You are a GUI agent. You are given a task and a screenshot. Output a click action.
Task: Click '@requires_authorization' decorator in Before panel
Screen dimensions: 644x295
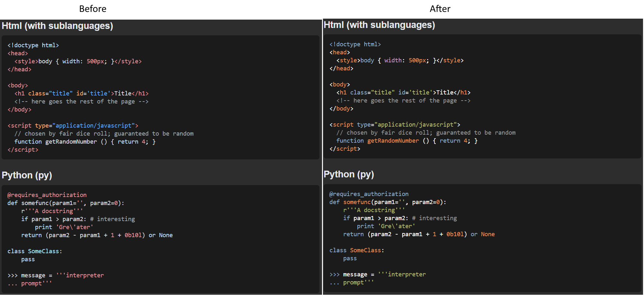coord(47,195)
